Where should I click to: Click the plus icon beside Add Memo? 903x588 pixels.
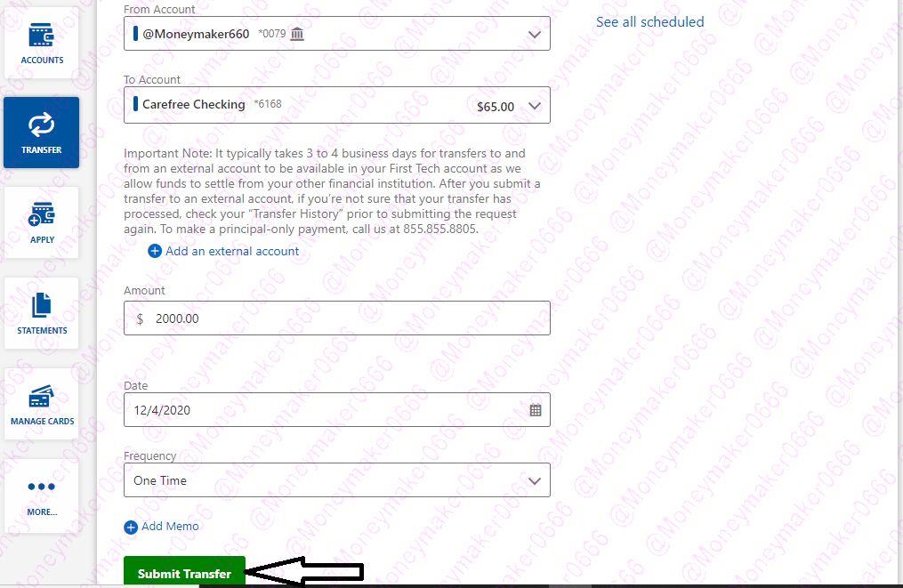pos(131,528)
